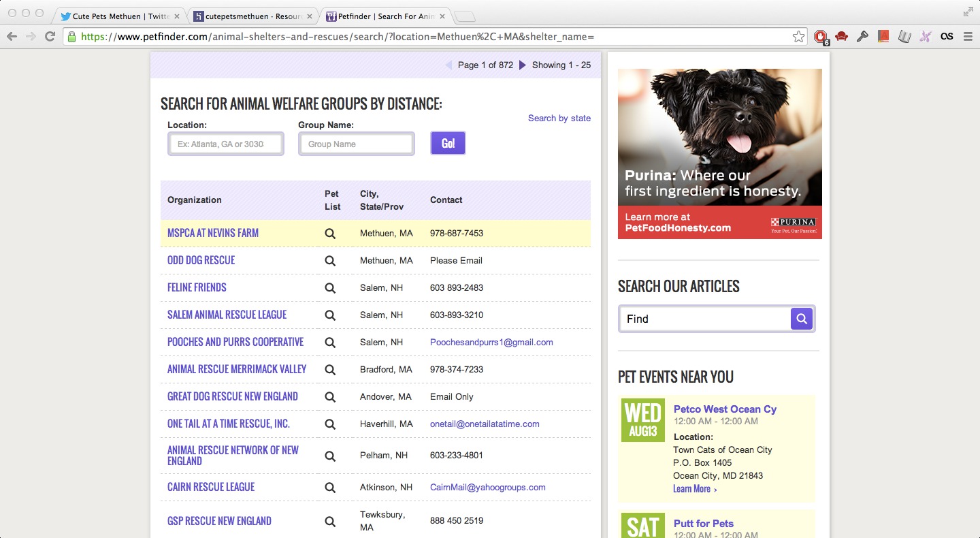This screenshot has height=538, width=980.
Task: View pet list for One Tail at a Time Rescue
Action: (x=330, y=424)
